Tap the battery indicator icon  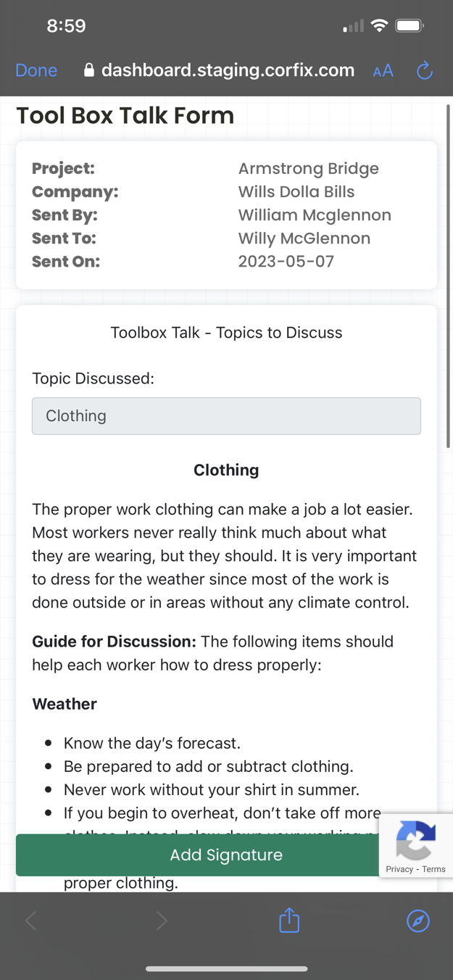coord(410,26)
